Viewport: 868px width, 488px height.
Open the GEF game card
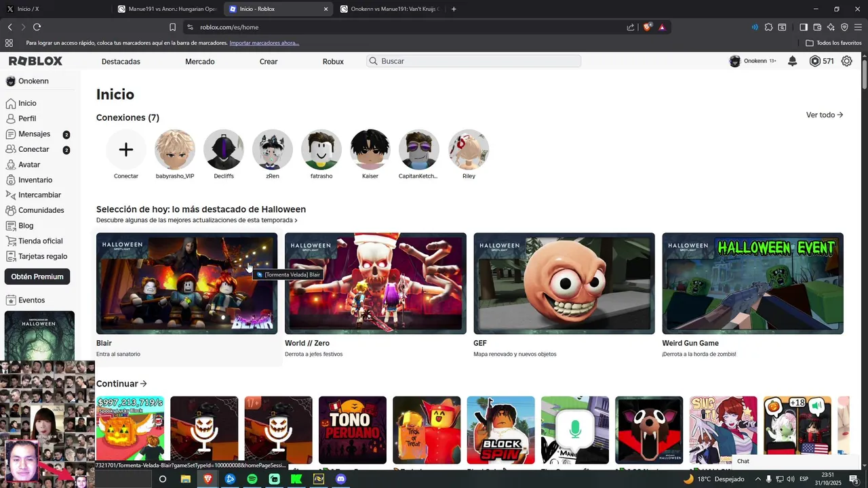tap(564, 283)
